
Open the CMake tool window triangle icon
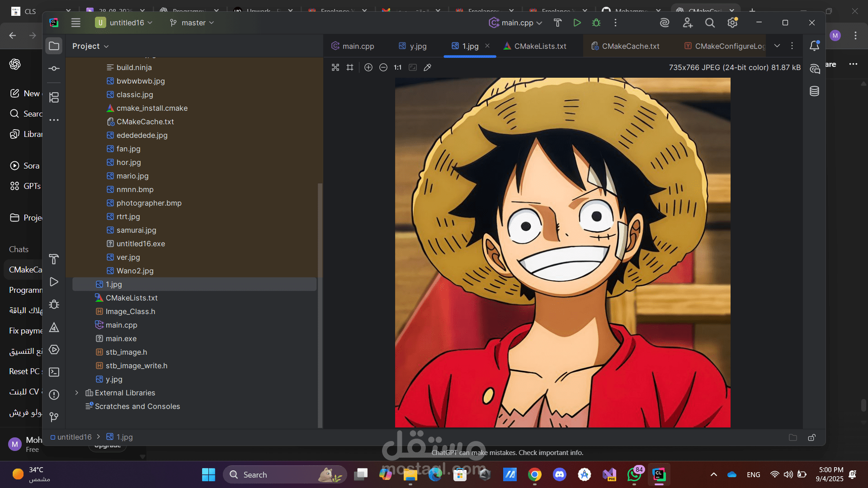(x=54, y=327)
